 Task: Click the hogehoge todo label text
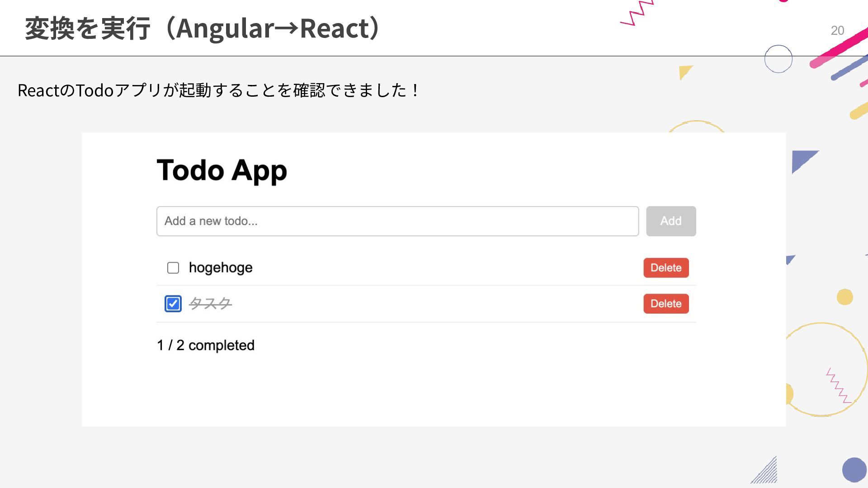[221, 268]
